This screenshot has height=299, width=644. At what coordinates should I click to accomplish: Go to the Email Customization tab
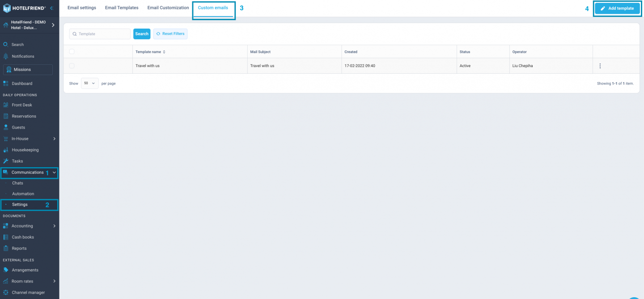coord(168,8)
